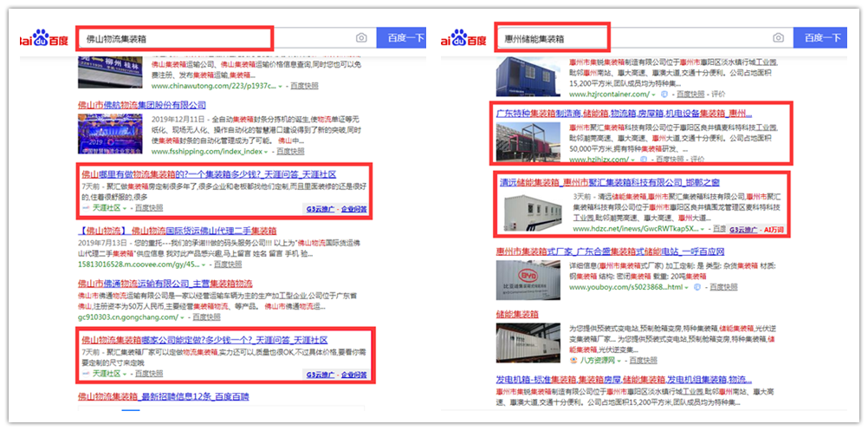Open blue container house thumbnail above hzjrcontainer.com
Viewport: 868px width, 431px height.
(528, 76)
